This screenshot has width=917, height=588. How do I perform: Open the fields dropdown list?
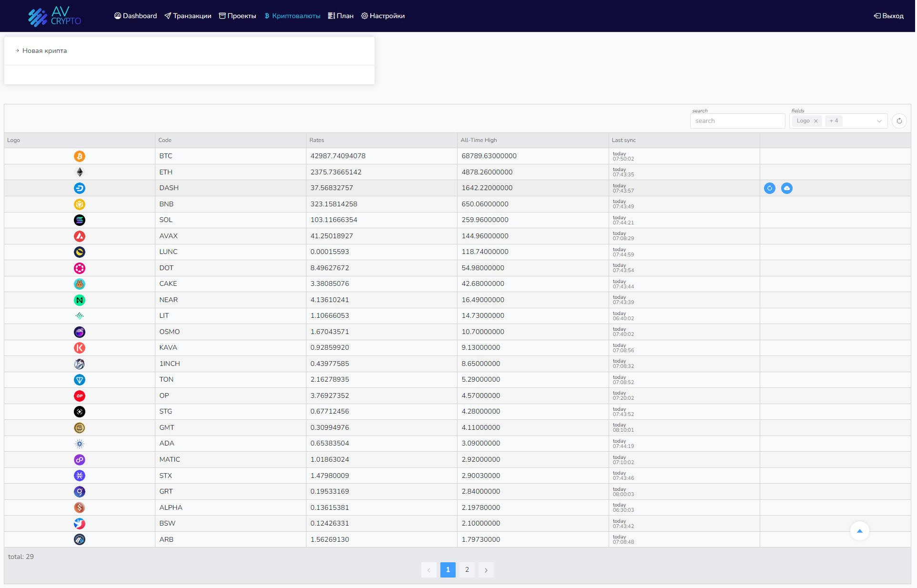click(879, 121)
